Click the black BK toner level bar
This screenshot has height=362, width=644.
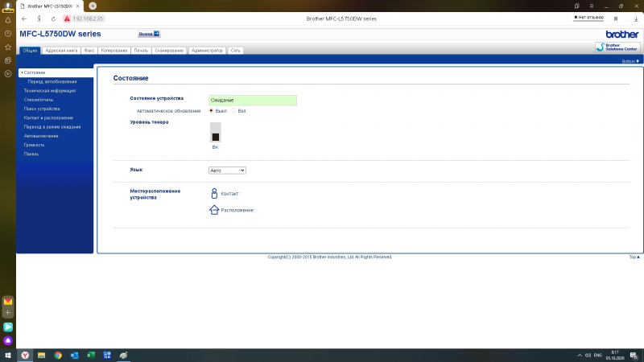[x=215, y=133]
